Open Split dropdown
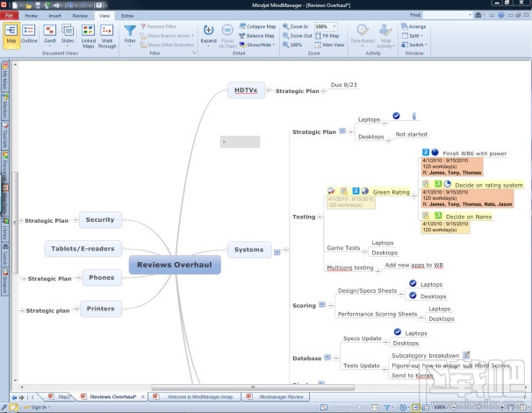Viewport: 532px width, 413px height. coord(413,36)
